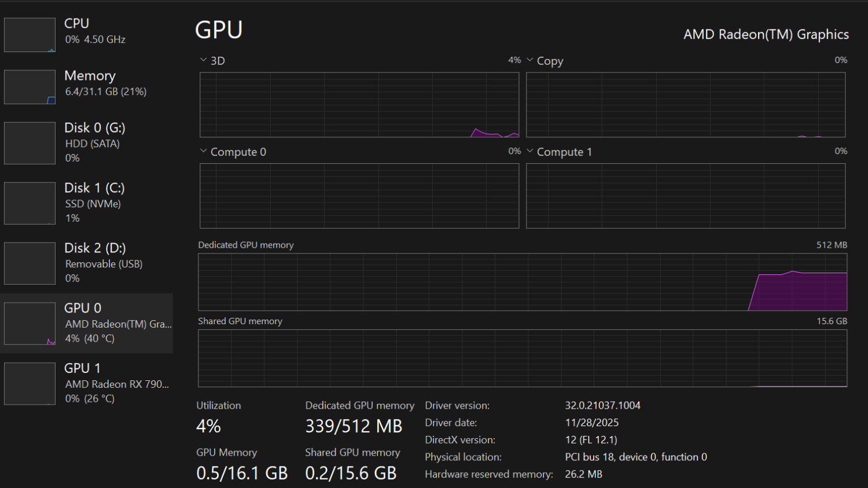Select Disk 2 (D:) removable thumbnail graph

pyautogui.click(x=30, y=263)
